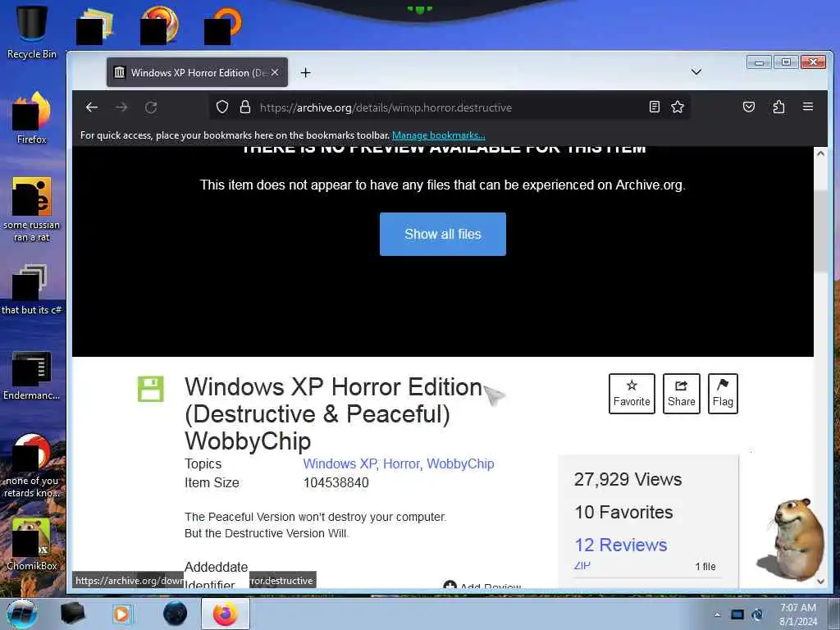Screen dimensions: 840x630
Task: Open the Recycle Bin desktop icon
Action: click(32, 31)
